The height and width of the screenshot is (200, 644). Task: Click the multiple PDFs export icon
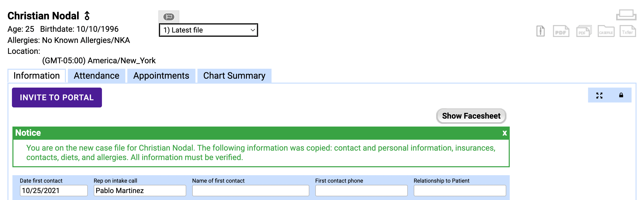pos(584,32)
